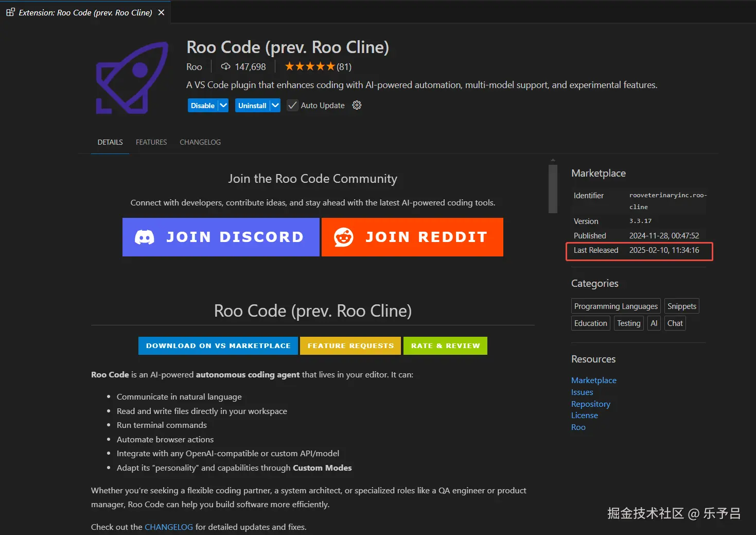Click the five-star rating

click(x=310, y=66)
